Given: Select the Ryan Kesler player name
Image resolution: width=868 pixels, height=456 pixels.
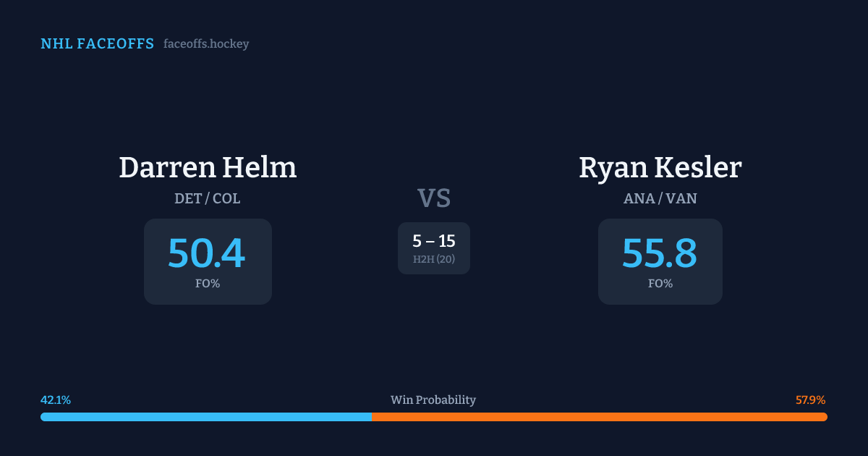Looking at the screenshot, I should (x=660, y=168).
